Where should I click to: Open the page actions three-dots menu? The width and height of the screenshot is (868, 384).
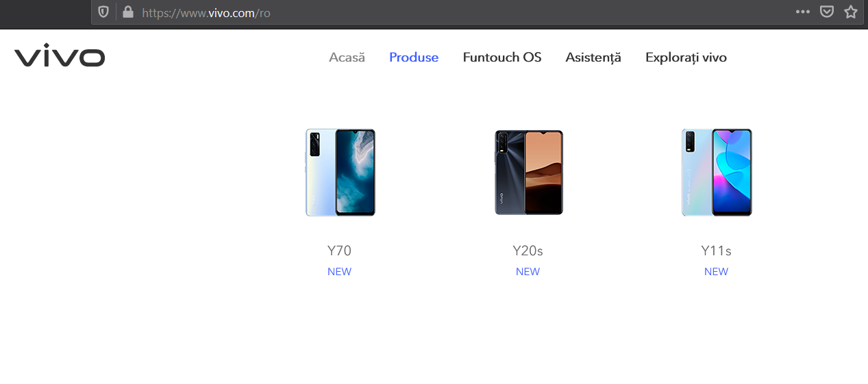click(803, 12)
